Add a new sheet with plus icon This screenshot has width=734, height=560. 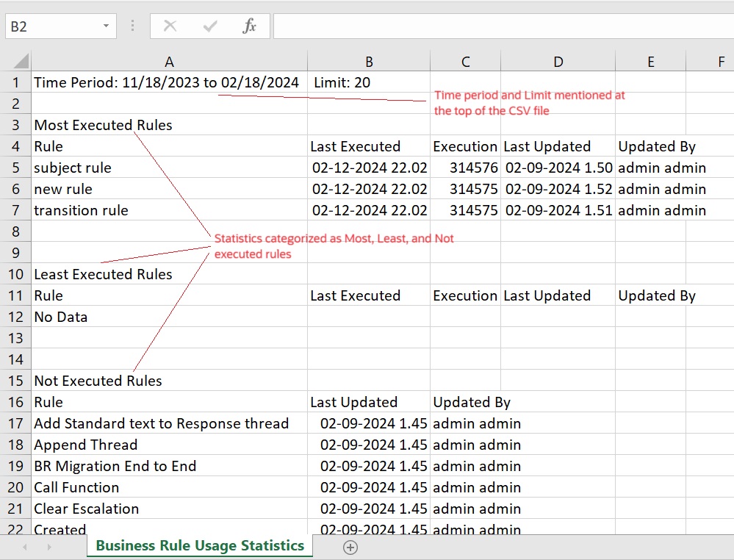click(350, 547)
